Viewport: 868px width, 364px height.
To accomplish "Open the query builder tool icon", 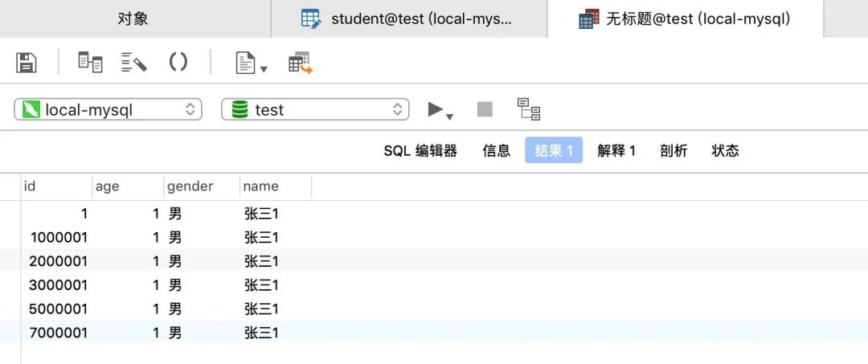I will pos(90,63).
